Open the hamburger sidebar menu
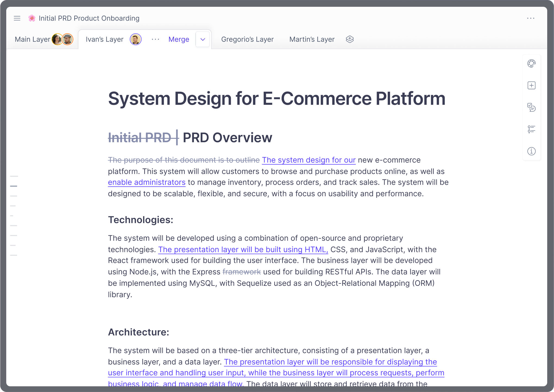The width and height of the screenshot is (554, 392). (x=17, y=18)
